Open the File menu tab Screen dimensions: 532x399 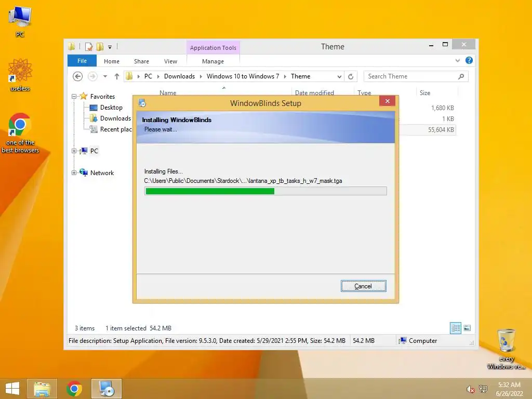[x=82, y=61]
